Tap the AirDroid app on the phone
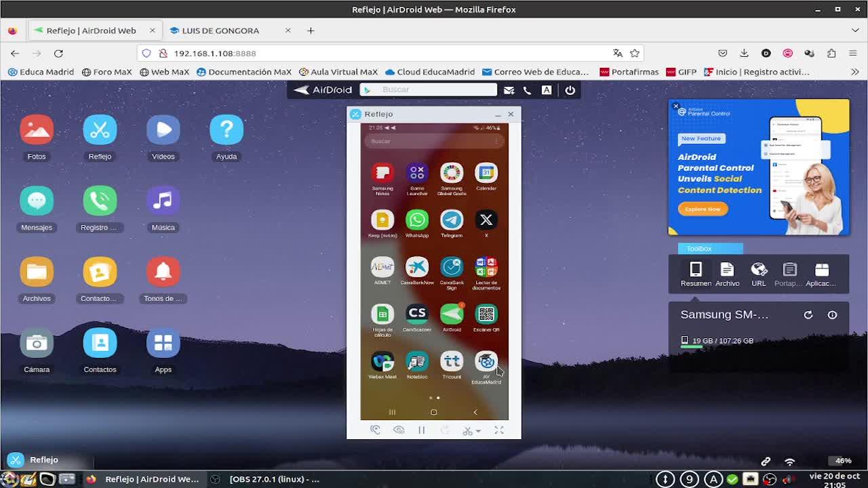This screenshot has width=868, height=488. (x=452, y=314)
